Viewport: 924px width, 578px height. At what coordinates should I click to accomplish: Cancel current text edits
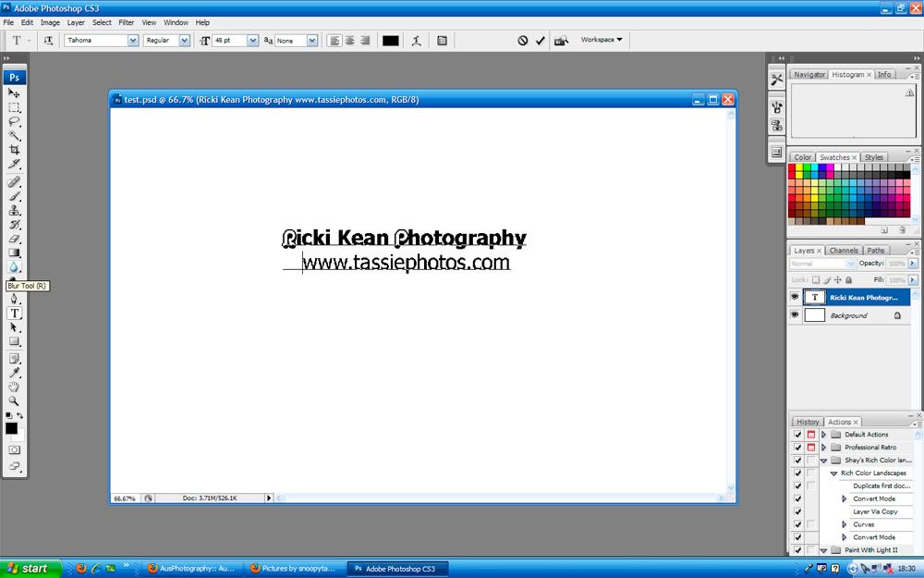click(x=522, y=41)
